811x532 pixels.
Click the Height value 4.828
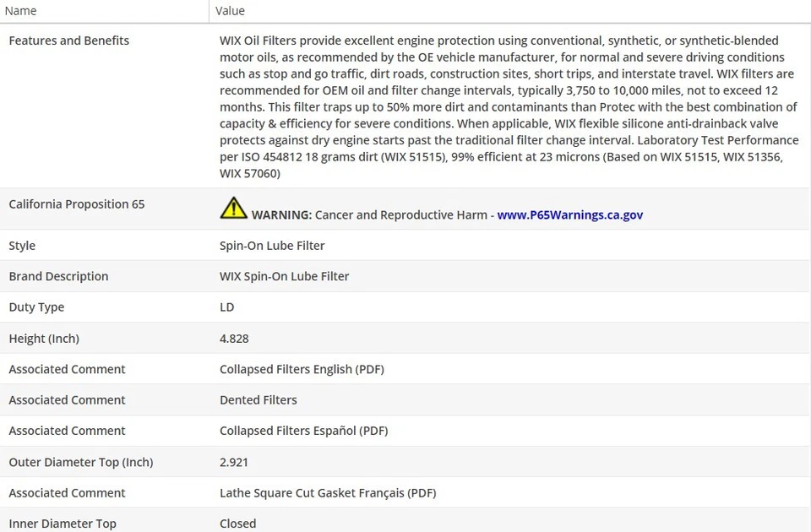234,339
